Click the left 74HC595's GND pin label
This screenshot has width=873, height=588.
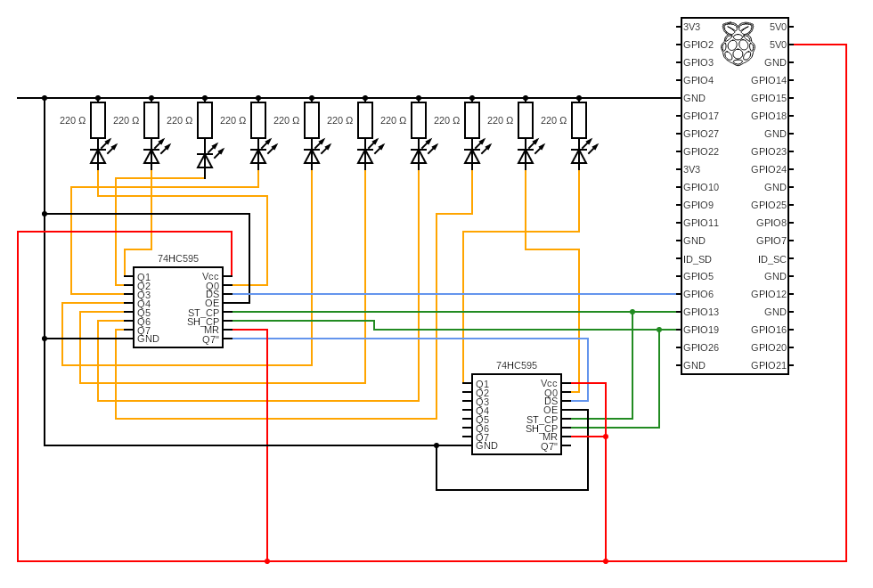(x=148, y=339)
